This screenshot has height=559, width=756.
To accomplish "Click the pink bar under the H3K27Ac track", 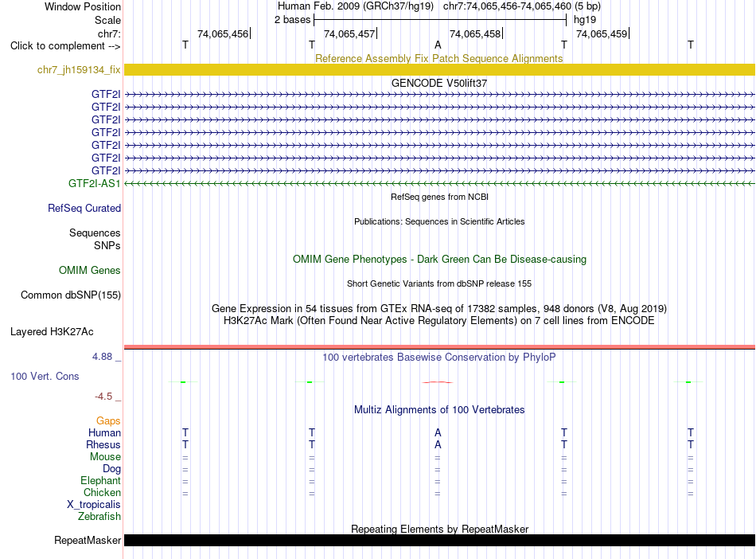I will (x=439, y=346).
